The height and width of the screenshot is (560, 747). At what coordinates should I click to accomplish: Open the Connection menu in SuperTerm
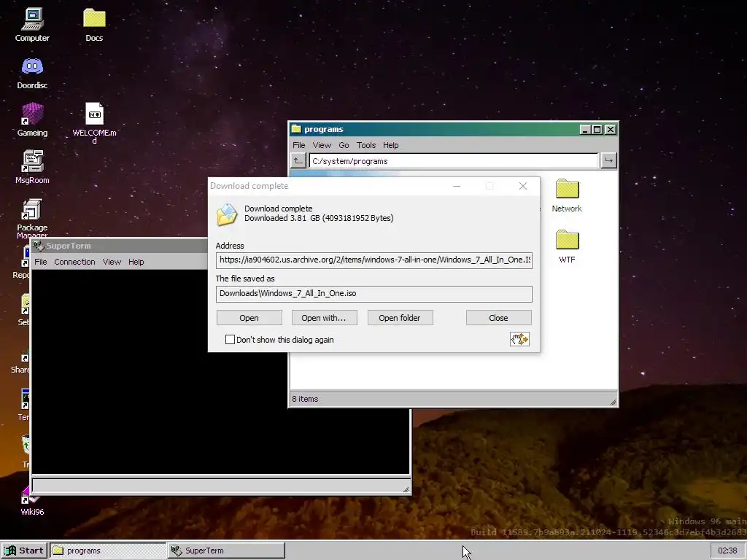74,262
